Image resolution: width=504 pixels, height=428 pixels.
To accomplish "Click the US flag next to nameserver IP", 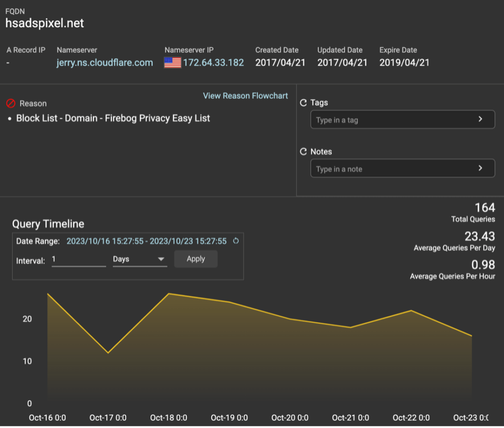I will tap(173, 62).
